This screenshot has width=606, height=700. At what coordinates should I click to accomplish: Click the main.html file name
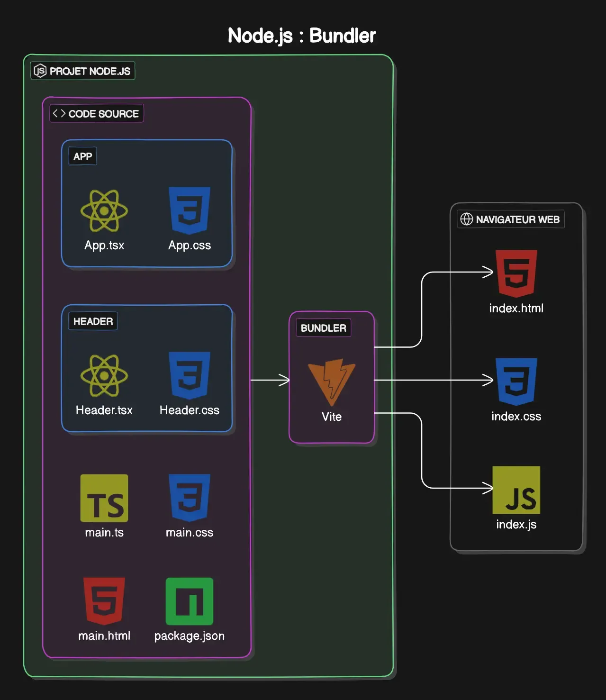[x=104, y=636]
